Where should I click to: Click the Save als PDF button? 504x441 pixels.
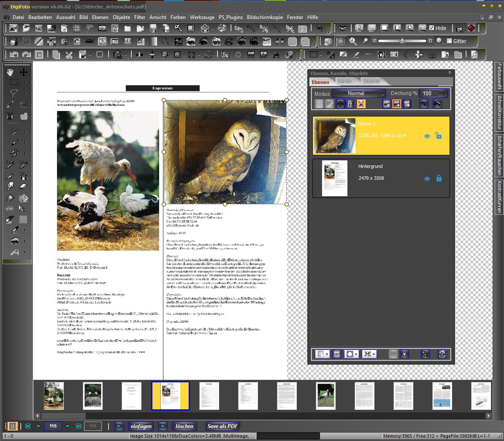[222, 426]
